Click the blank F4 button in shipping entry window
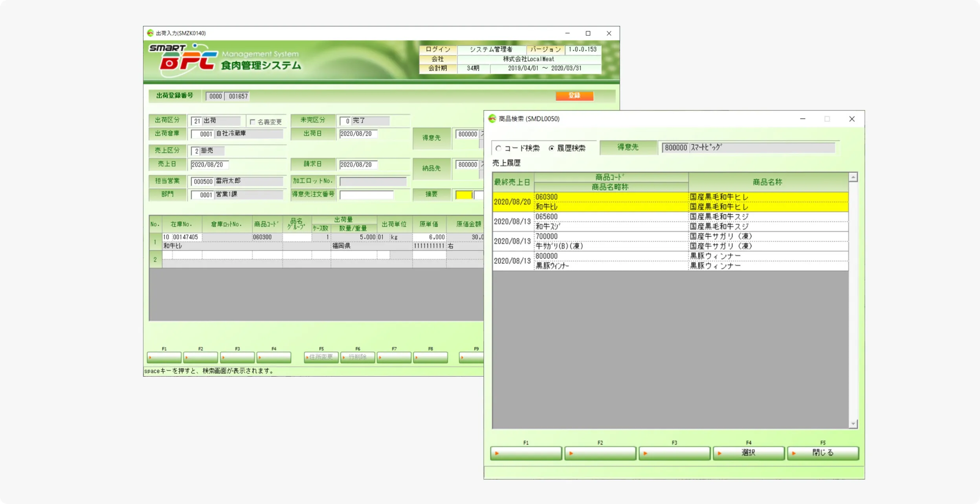 click(x=273, y=357)
